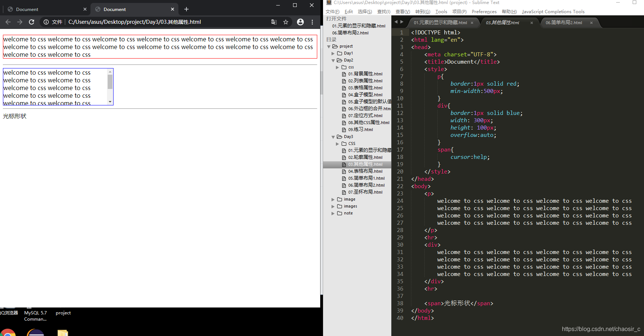The height and width of the screenshot is (336, 644).
Task: Click the Chrome address bar URL
Action: pyautogui.click(x=135, y=22)
